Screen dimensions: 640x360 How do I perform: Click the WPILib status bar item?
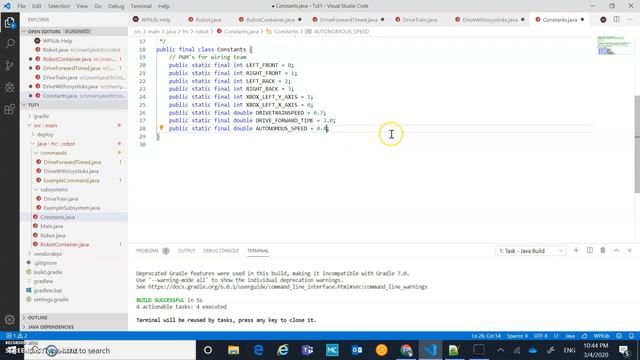pos(601,336)
